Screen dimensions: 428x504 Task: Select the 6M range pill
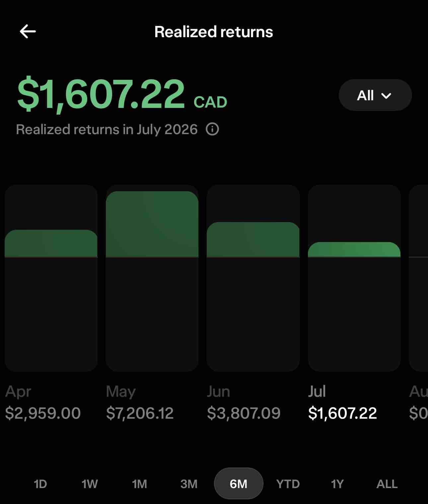pyautogui.click(x=239, y=483)
